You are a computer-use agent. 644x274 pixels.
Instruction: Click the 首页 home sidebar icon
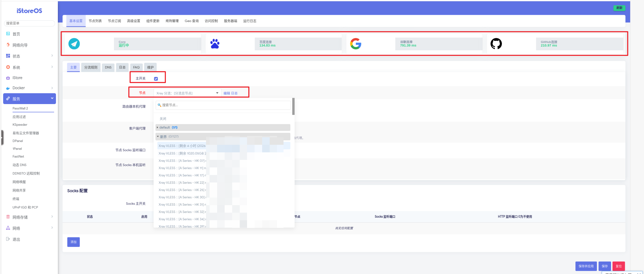point(8,34)
